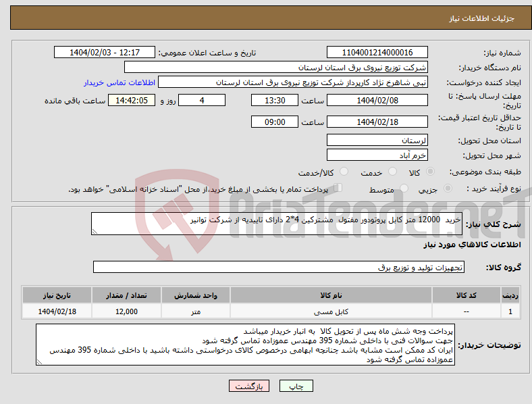Click the تاریخ نیاز column header
Image resolution: width=532 pixels, height=404 pixels.
57,295
